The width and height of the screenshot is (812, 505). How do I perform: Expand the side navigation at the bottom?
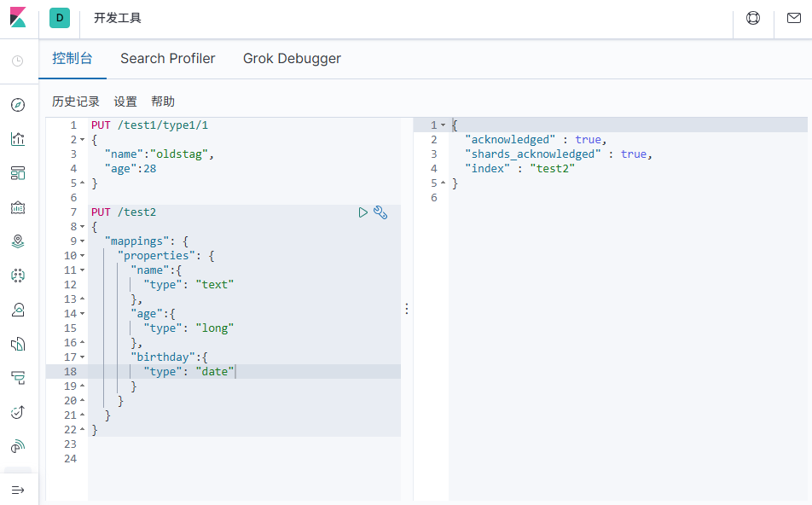[18, 490]
